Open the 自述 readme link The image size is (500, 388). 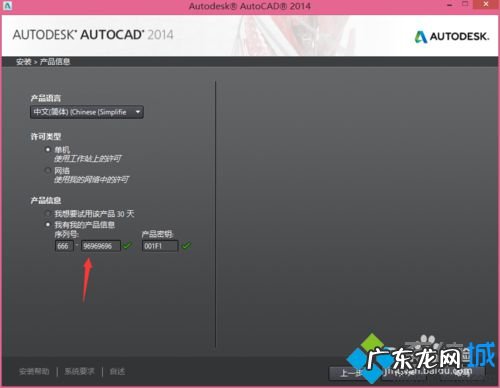point(117,371)
